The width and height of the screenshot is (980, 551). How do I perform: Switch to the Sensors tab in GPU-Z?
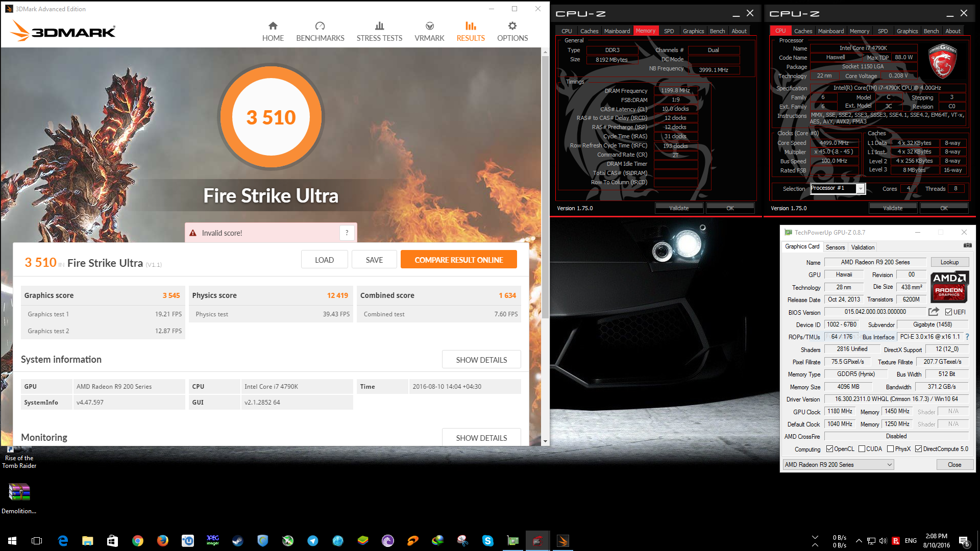click(836, 247)
